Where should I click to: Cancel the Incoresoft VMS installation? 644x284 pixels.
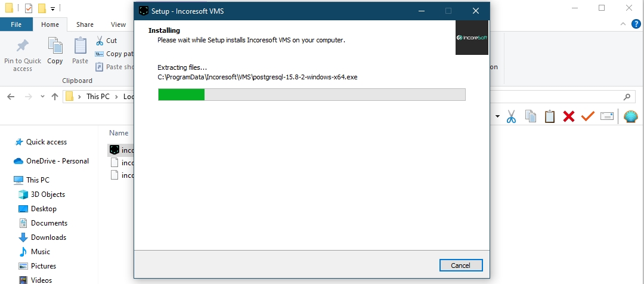pos(460,265)
